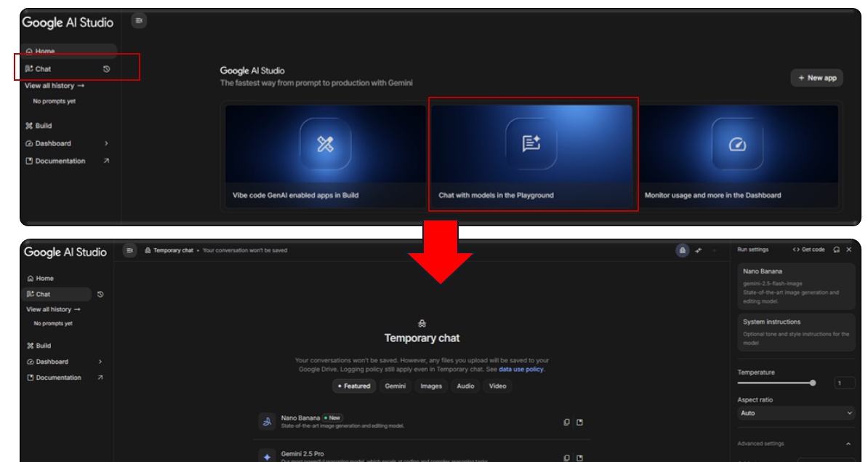Image resolution: width=868 pixels, height=462 pixels.
Task: Click Documentation external-link arrow in upper sidebar
Action: click(106, 161)
